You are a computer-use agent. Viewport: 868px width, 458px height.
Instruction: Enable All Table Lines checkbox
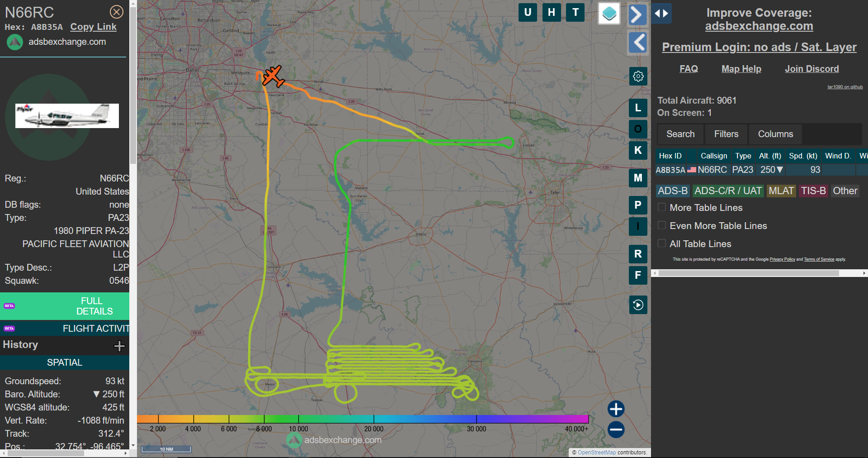click(x=662, y=243)
